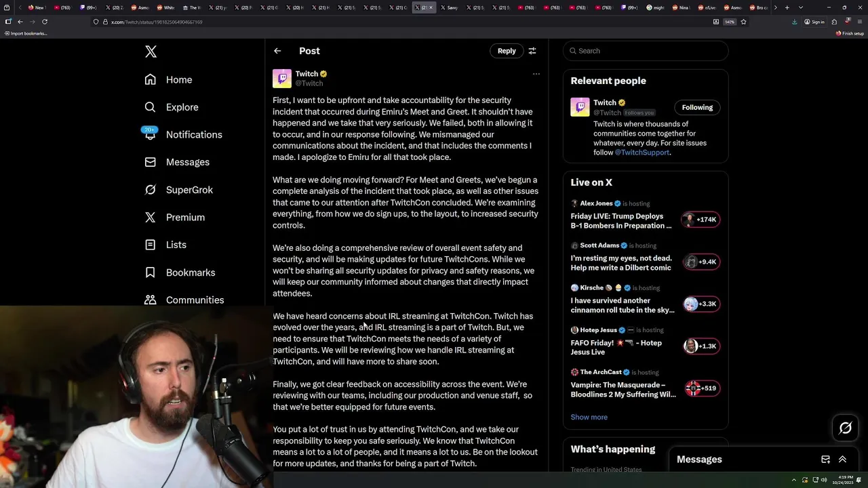Expand the Messages drawer chevron
Viewport: 868px width, 488px height.
[842, 460]
